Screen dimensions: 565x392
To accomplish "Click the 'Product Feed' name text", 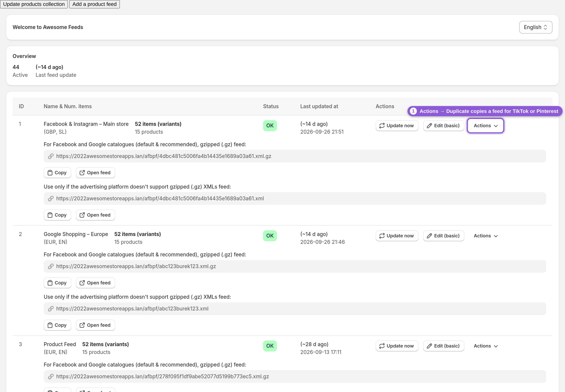I will tap(60, 344).
